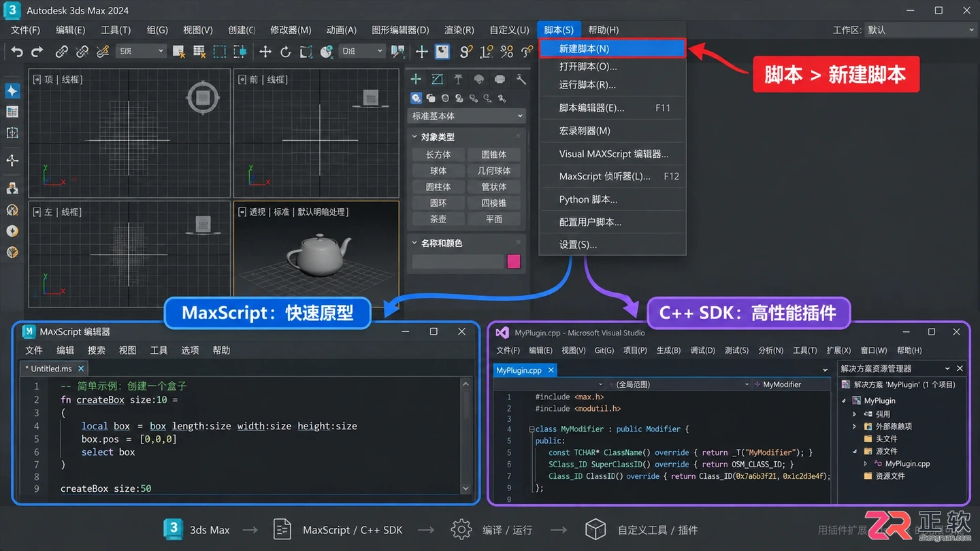The height and width of the screenshot is (551, 980).
Task: Select the Rotate transform tool
Action: (x=286, y=52)
